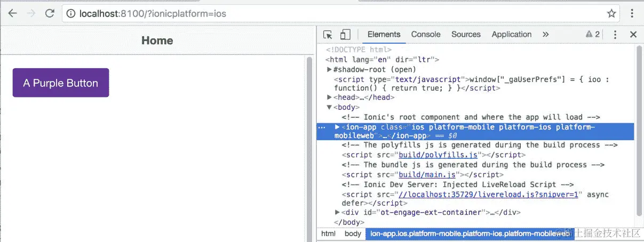
Task: Select the closing </body> tag line
Action: 349,222
